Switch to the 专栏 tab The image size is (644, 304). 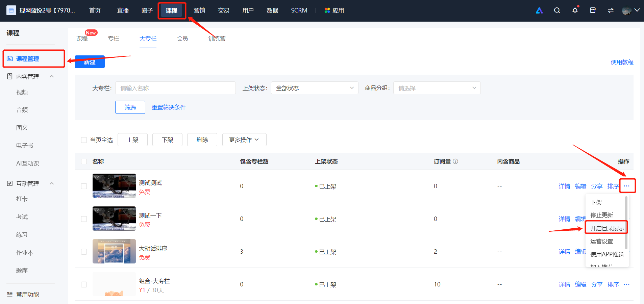click(114, 39)
